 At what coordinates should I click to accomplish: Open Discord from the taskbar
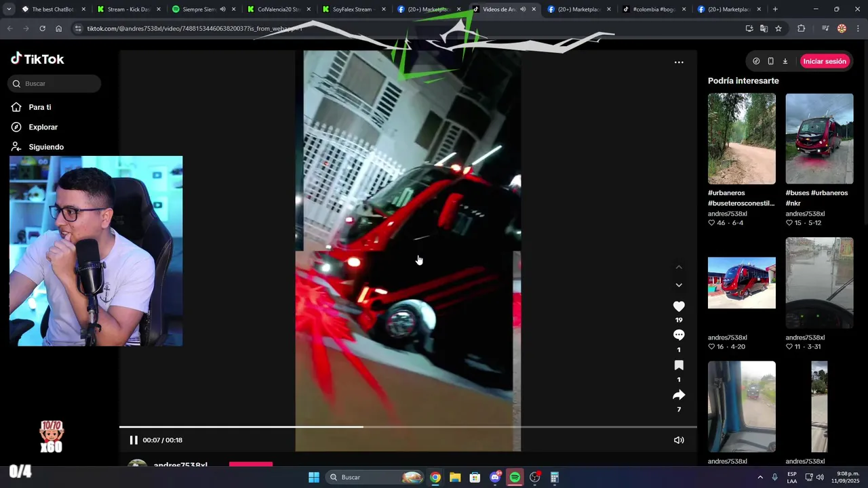coord(495,477)
